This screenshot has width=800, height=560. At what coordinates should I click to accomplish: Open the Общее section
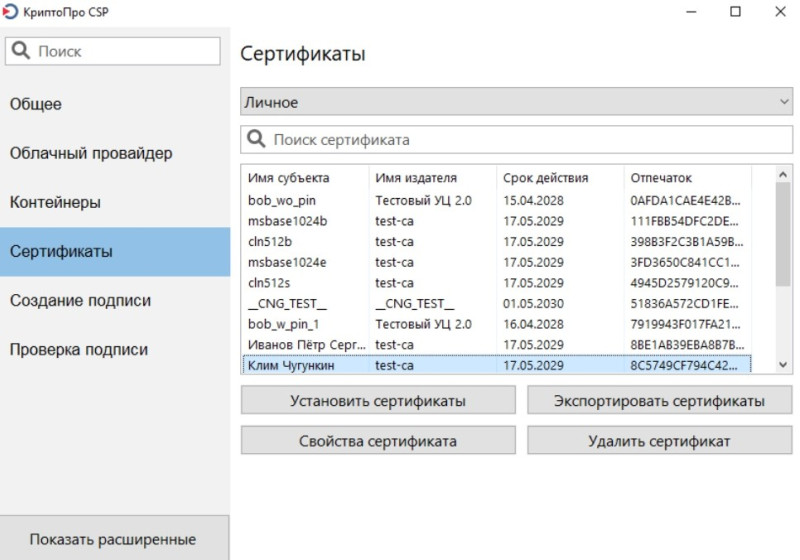coord(115,104)
